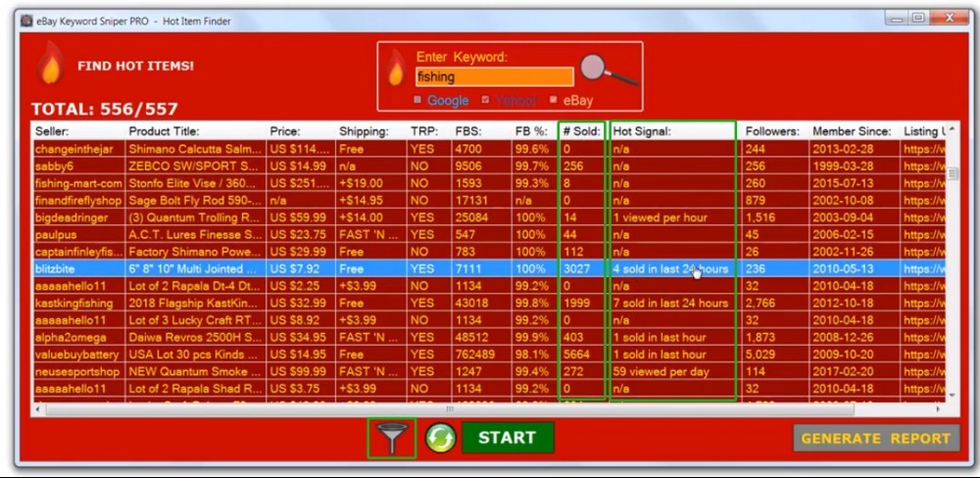
Task: Click the price cell 'US $7.92'
Action: tap(296, 269)
